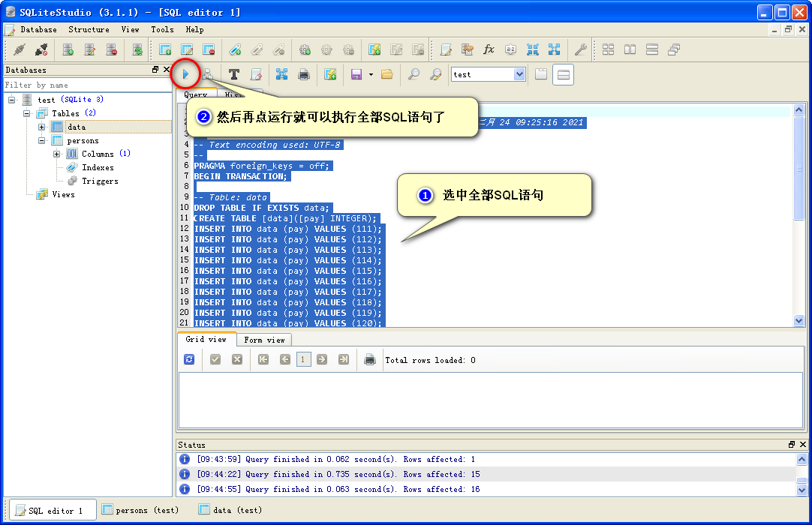Image resolution: width=812 pixels, height=525 pixels.
Task: Collapse the test database node
Action: (12, 100)
